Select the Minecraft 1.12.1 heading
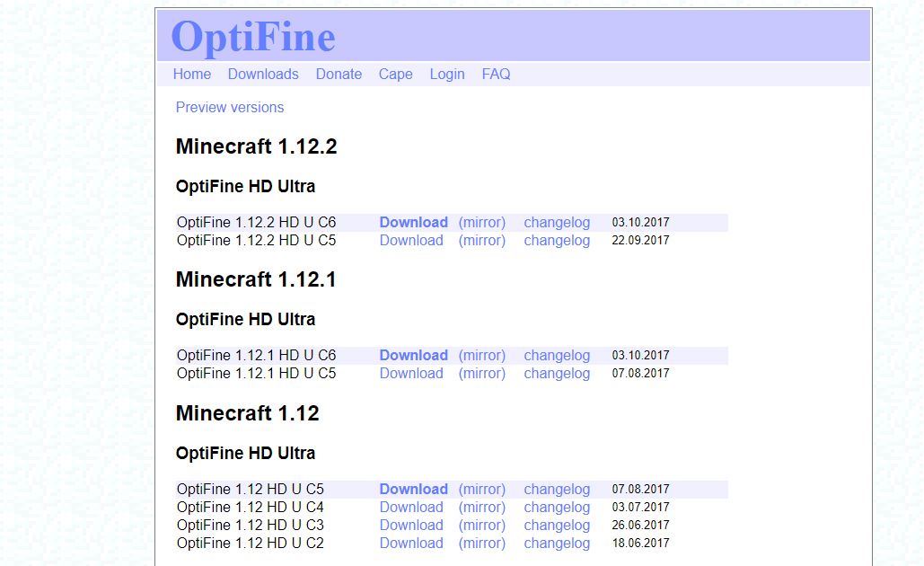 point(256,279)
